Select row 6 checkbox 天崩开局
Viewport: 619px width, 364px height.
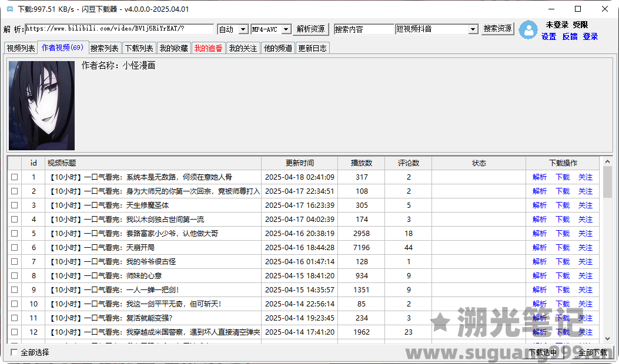coord(15,248)
